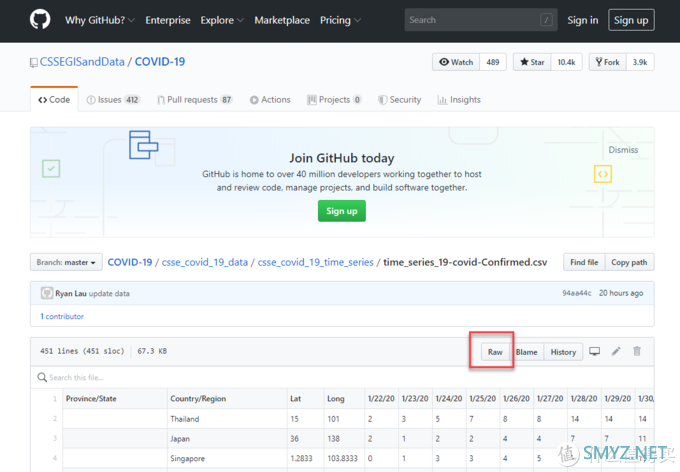The height and width of the screenshot is (472, 680).
Task: Expand the Explore menu
Action: [x=222, y=20]
